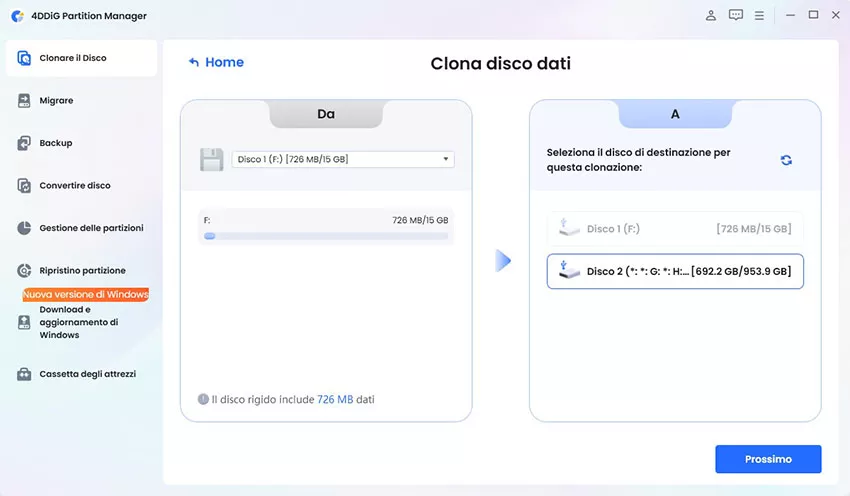Click the Migrare sidebar icon

[24, 100]
